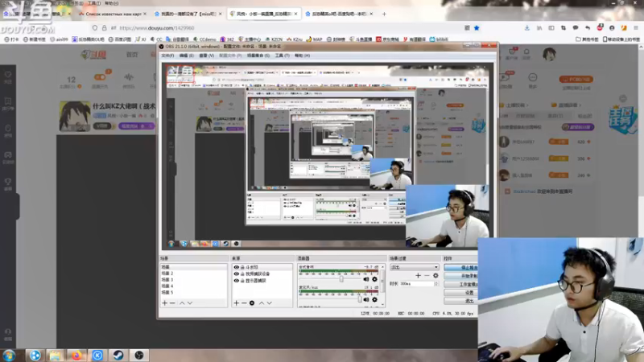Mute the 台式音响 audio channel
The image size is (644, 362).
point(366,279)
